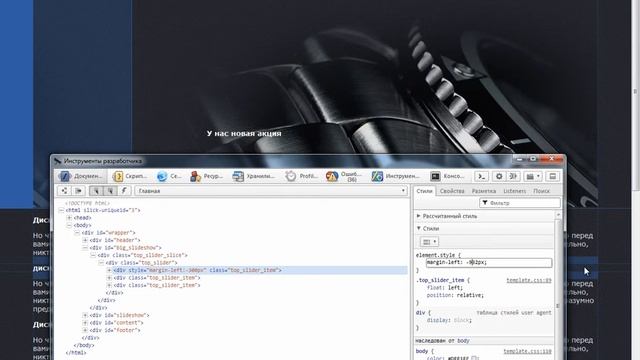Select the div id="footer" row

(115, 330)
